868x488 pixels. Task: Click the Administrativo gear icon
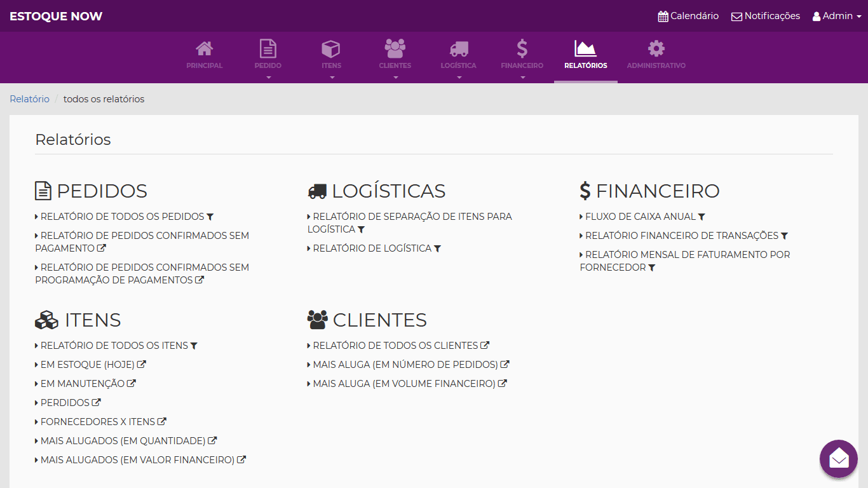click(656, 48)
